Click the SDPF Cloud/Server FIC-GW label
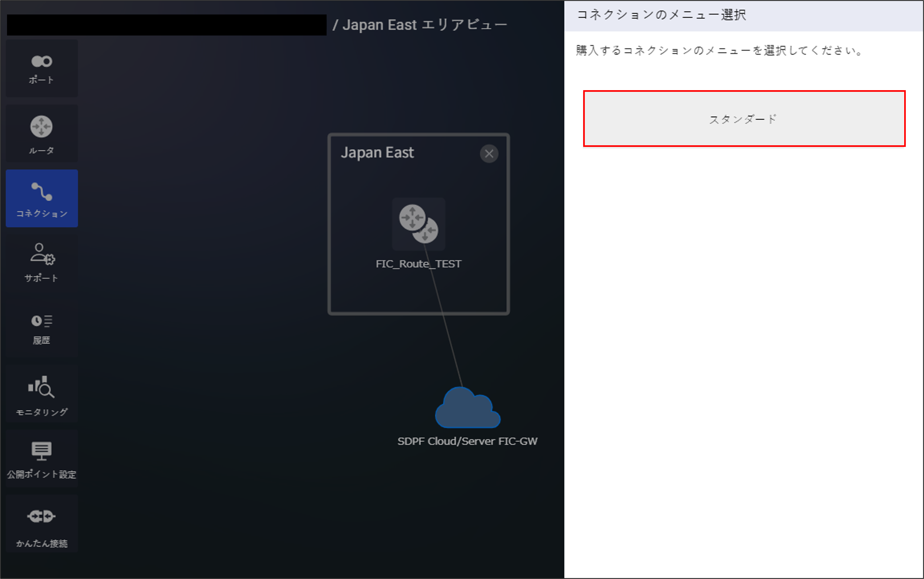Viewport: 924px width, 579px height. pos(467,441)
